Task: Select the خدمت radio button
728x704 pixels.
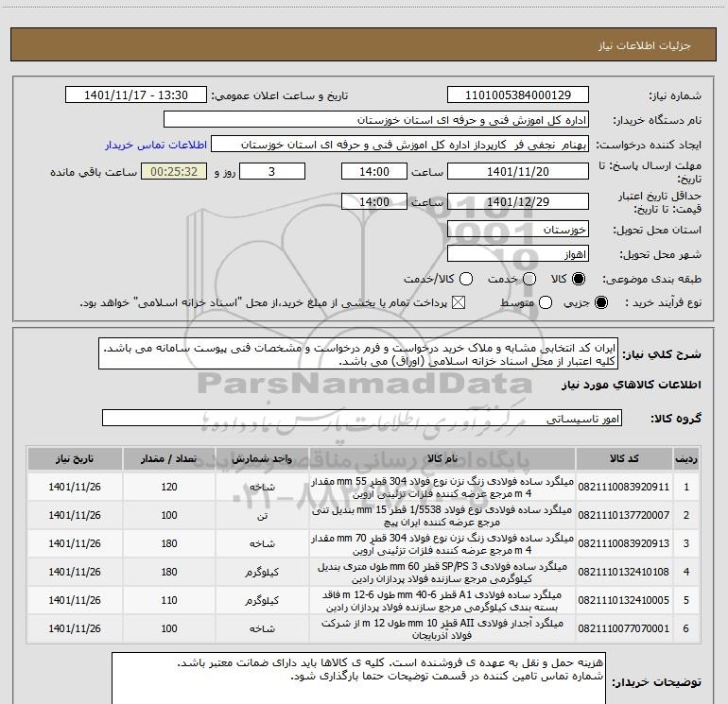Action: click(x=529, y=280)
